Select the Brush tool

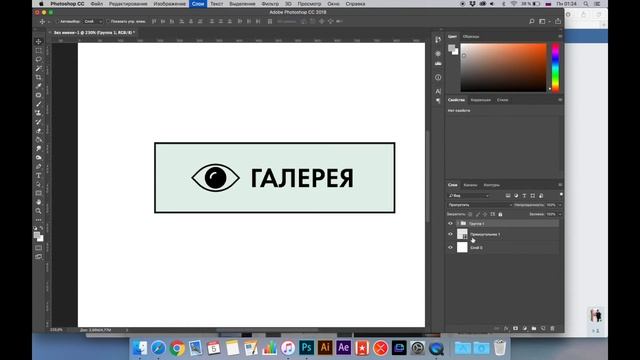click(x=39, y=104)
